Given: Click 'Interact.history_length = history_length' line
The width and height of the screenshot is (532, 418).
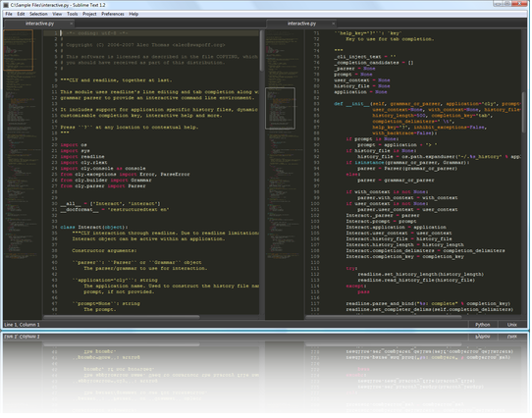Looking at the screenshot, I should pyautogui.click(x=405, y=245).
